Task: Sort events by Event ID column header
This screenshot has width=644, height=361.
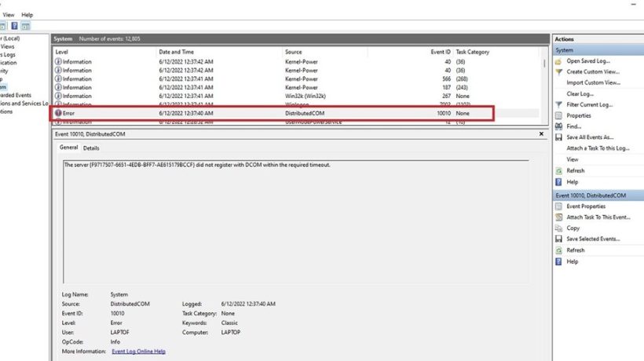Action: pos(410,52)
